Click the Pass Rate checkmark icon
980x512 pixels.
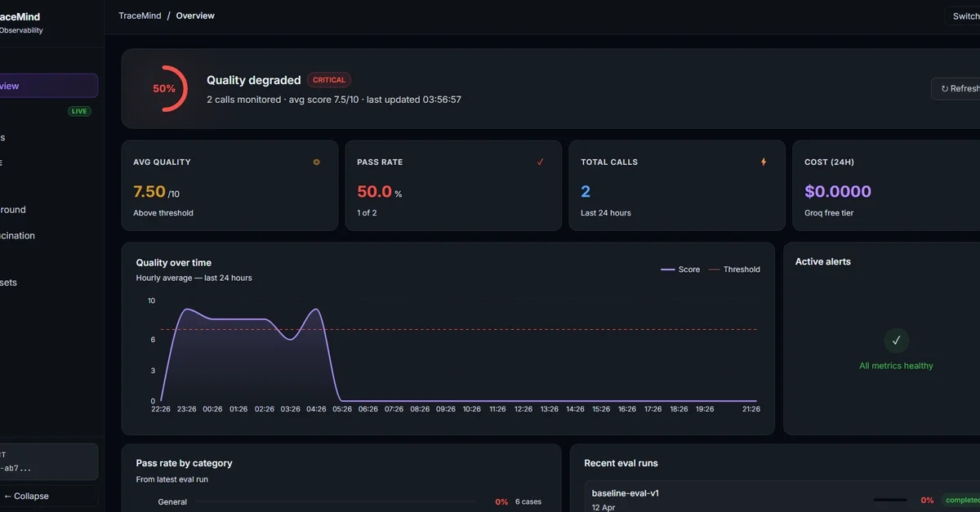540,162
